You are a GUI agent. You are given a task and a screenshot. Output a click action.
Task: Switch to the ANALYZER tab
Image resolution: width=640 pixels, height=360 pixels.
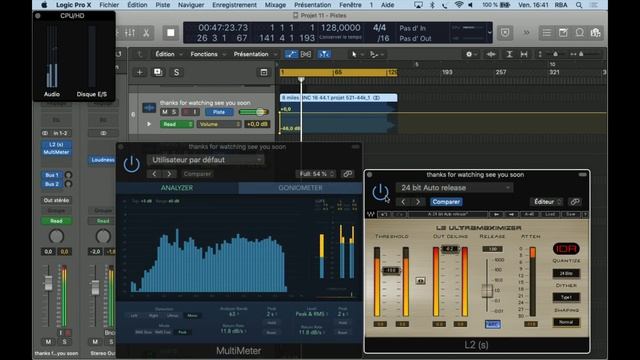pyautogui.click(x=177, y=188)
